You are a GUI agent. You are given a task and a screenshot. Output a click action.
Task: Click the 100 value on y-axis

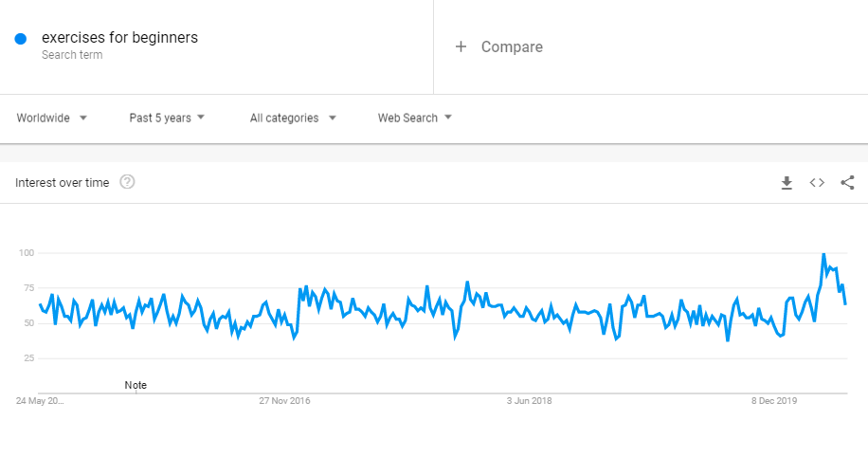click(26, 253)
